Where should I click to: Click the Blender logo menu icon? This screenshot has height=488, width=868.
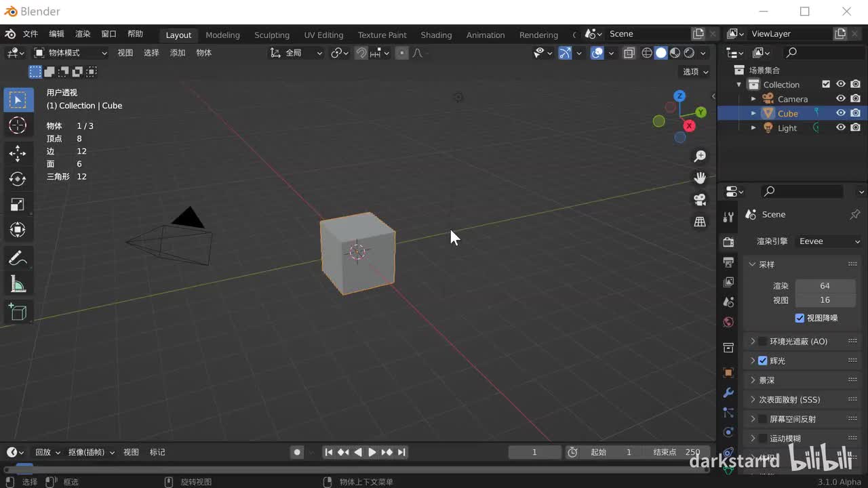pyautogui.click(x=10, y=34)
